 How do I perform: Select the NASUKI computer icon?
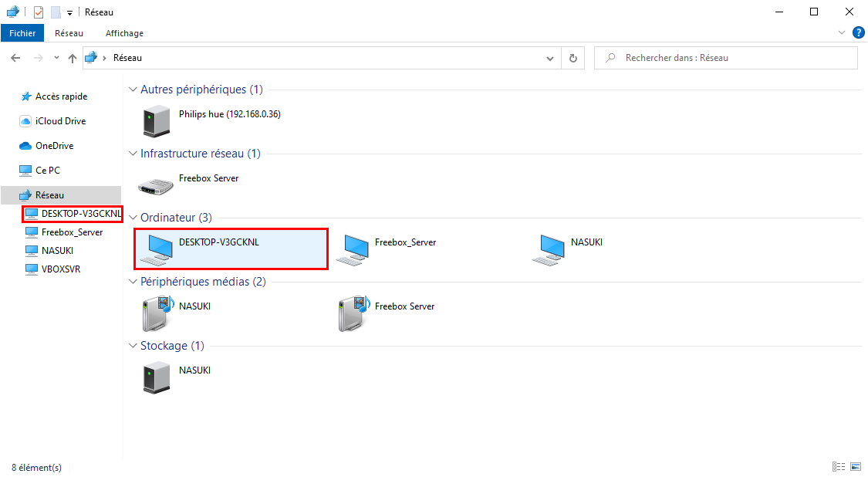[549, 249]
